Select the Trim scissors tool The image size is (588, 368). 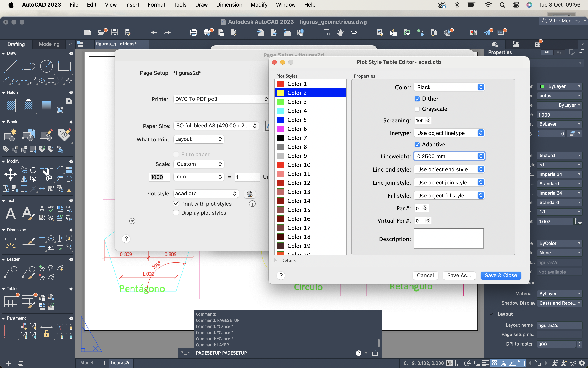tap(47, 174)
